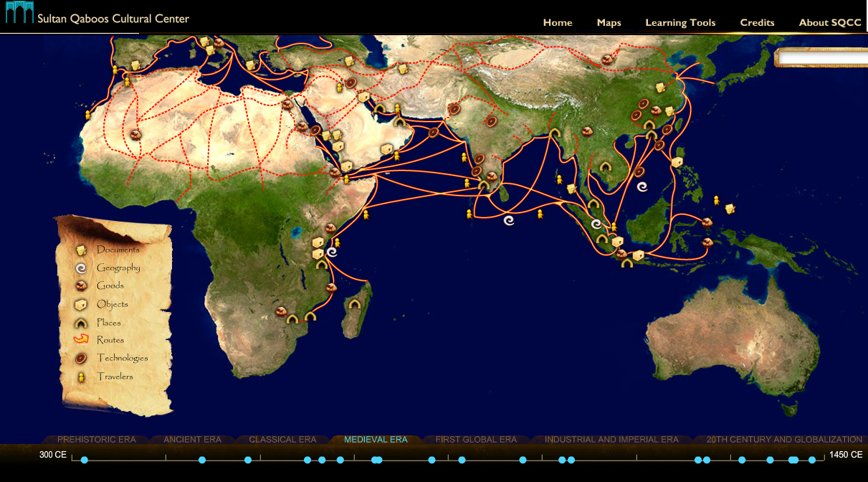Open the Places arch icon on Madagascar

354,305
